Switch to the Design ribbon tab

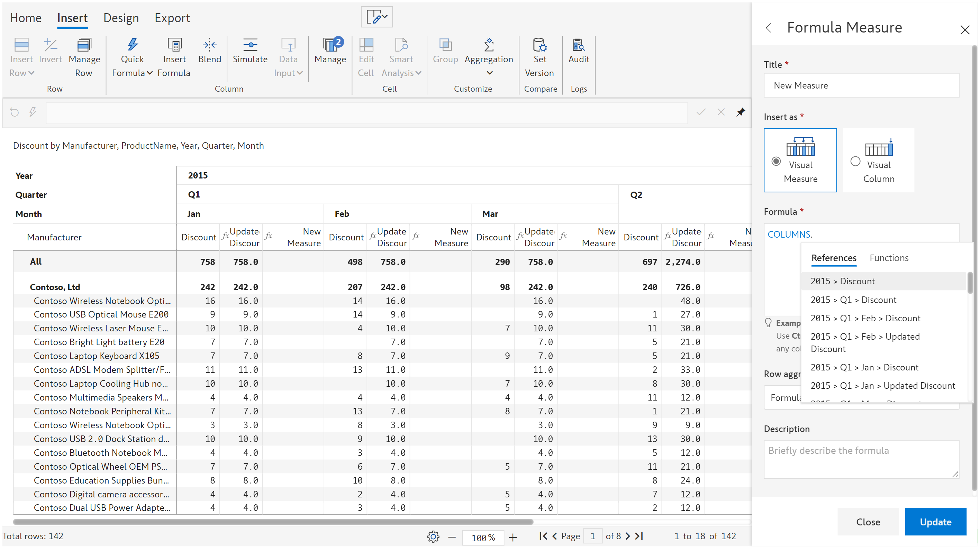(x=121, y=18)
